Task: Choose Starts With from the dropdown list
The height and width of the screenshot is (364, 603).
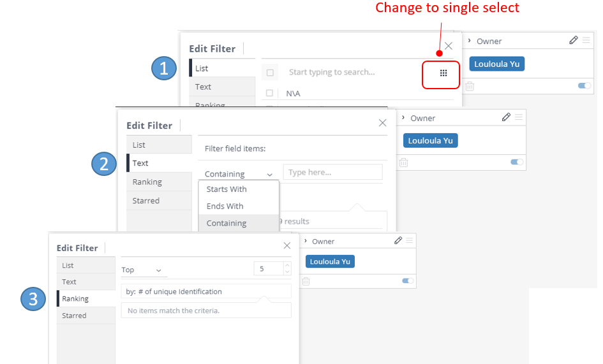Action: pyautogui.click(x=227, y=189)
